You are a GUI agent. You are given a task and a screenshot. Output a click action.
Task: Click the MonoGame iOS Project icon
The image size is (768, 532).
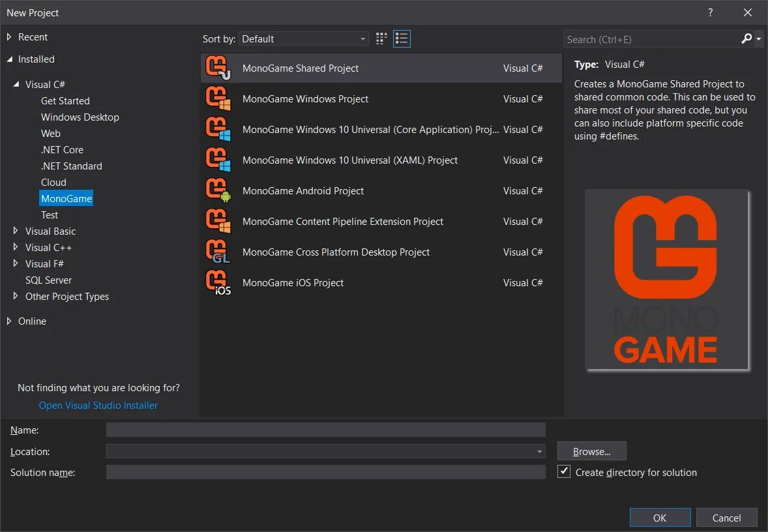[218, 283]
